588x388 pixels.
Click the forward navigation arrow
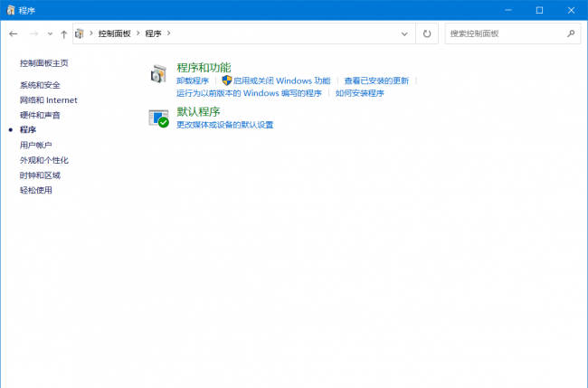click(33, 33)
